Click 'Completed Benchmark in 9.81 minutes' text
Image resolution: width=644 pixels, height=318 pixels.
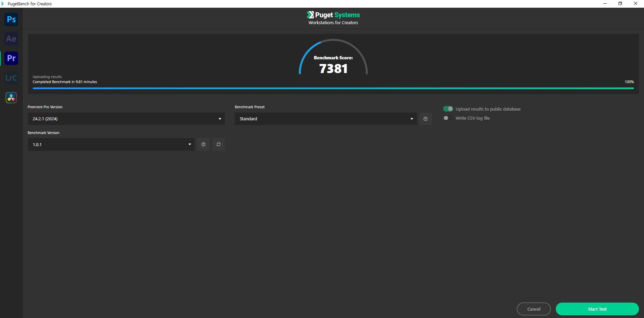(x=65, y=82)
